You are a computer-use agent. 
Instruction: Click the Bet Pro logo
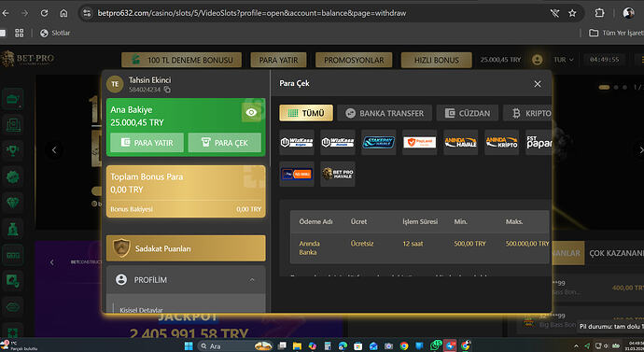(x=28, y=59)
